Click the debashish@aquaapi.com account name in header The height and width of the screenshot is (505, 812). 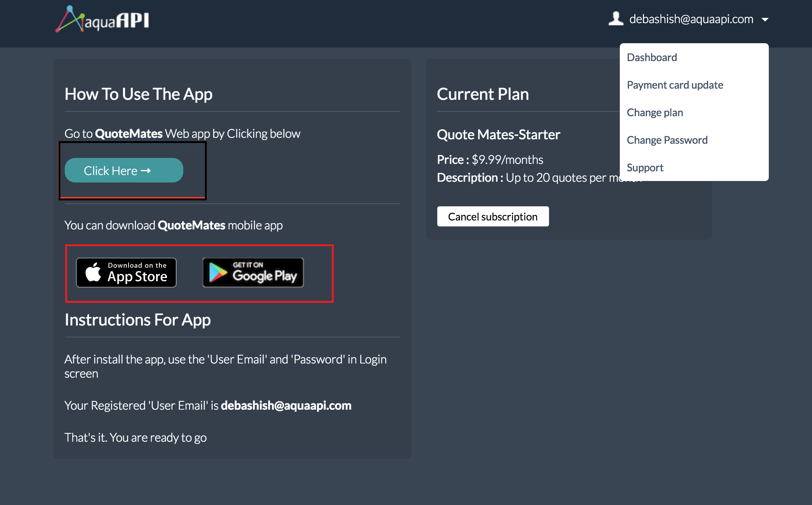point(691,19)
